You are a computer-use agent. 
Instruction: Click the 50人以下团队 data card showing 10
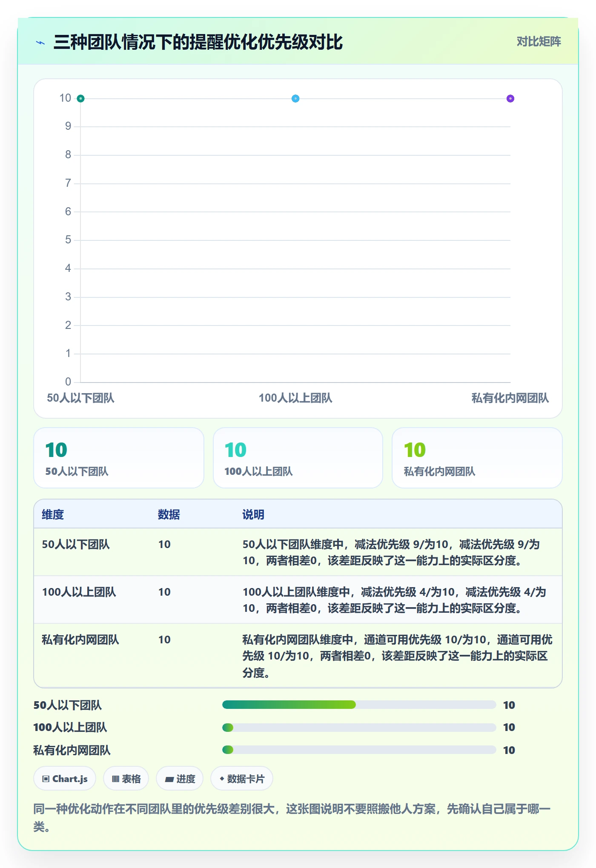[x=119, y=458]
